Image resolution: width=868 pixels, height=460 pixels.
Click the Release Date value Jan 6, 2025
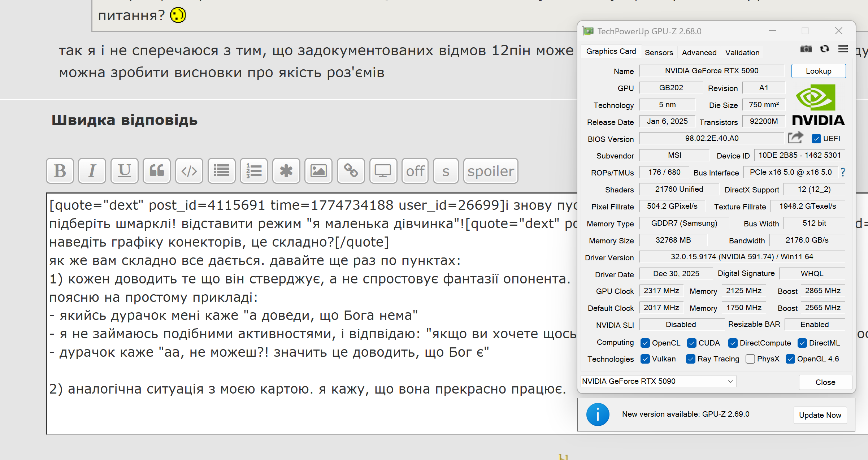tap(667, 121)
